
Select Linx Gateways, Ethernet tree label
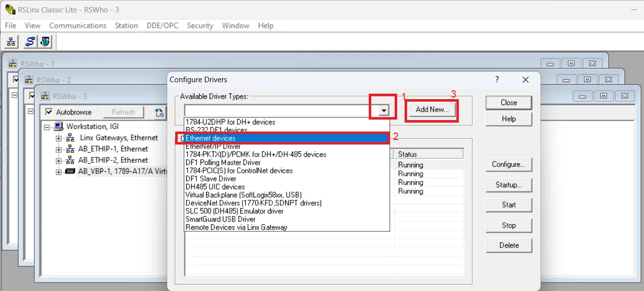click(x=119, y=138)
